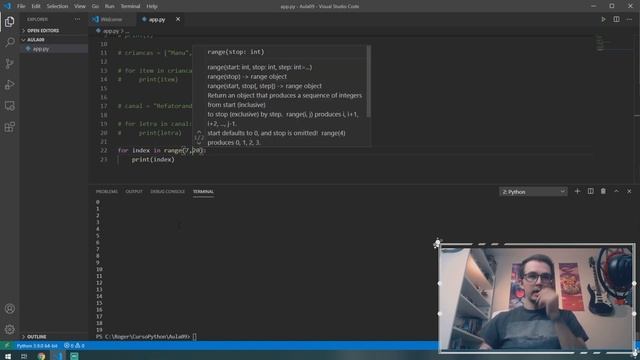Open the Terminal menu
The height and width of the screenshot is (360, 640).
[x=130, y=6]
